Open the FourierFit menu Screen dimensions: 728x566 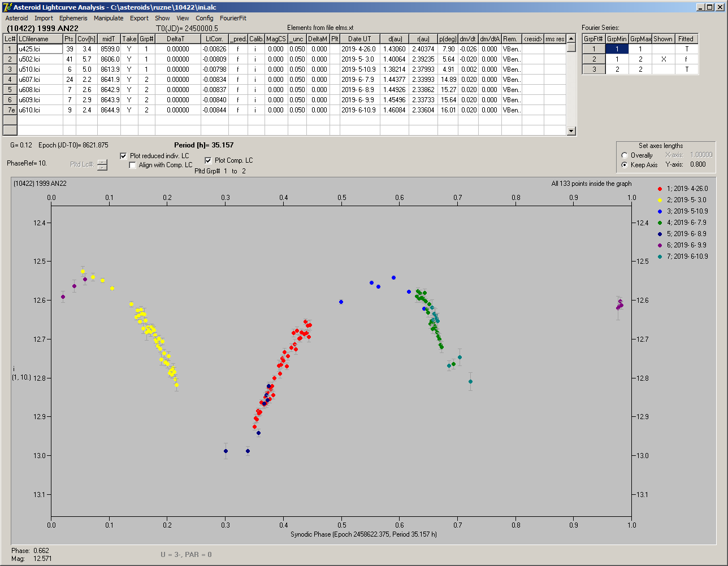(x=233, y=18)
